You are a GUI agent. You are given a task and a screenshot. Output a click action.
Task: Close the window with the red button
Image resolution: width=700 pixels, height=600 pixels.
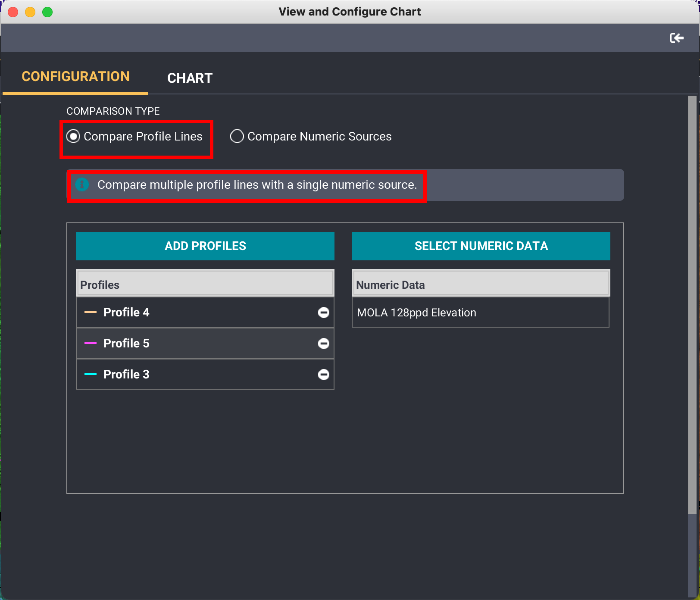pyautogui.click(x=13, y=12)
